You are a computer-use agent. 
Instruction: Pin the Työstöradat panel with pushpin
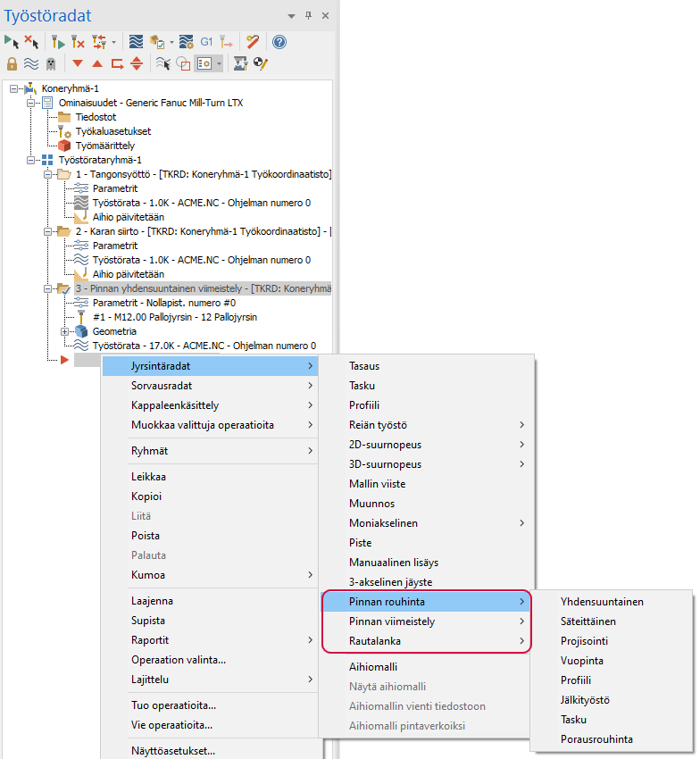(x=308, y=16)
